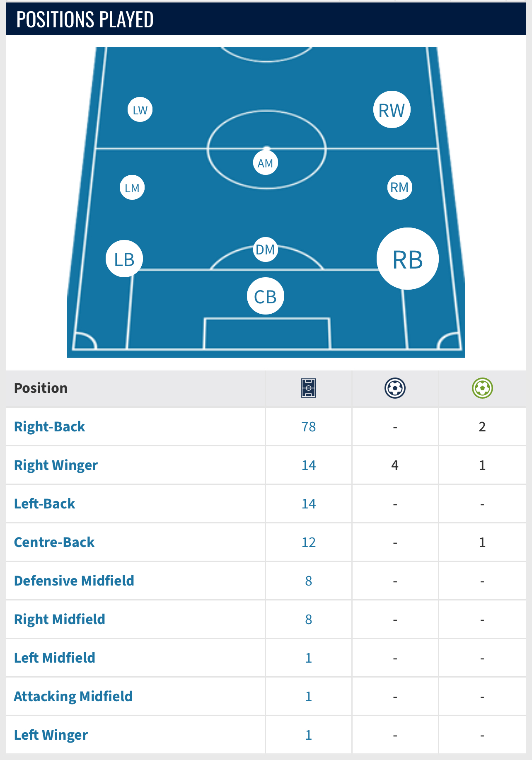
Task: Click the LW position marker
Action: tap(140, 110)
